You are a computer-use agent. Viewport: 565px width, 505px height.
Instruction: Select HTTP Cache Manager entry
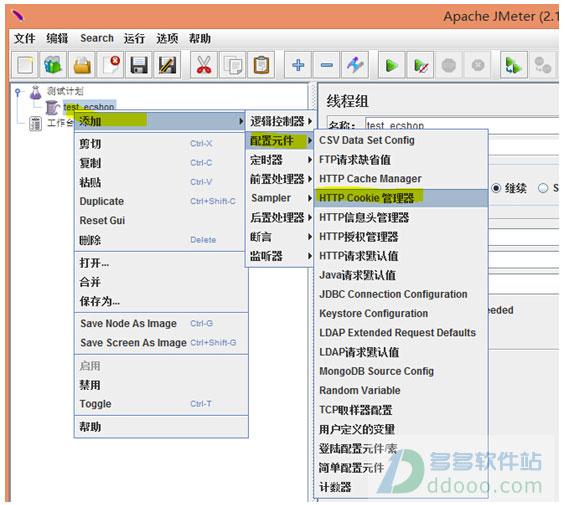[401, 179]
